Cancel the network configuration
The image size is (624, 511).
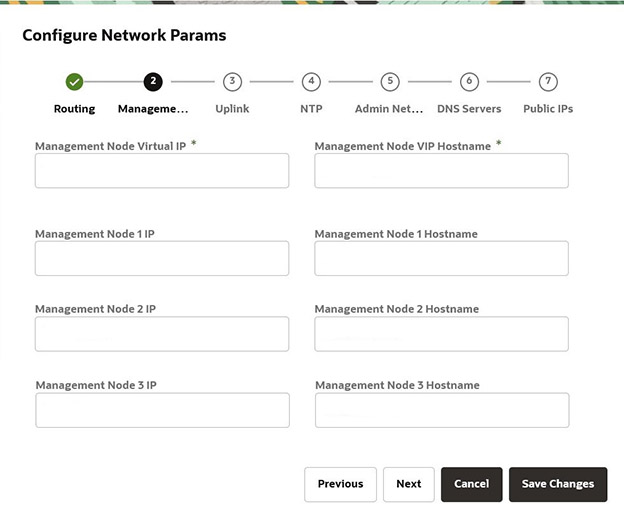point(472,484)
